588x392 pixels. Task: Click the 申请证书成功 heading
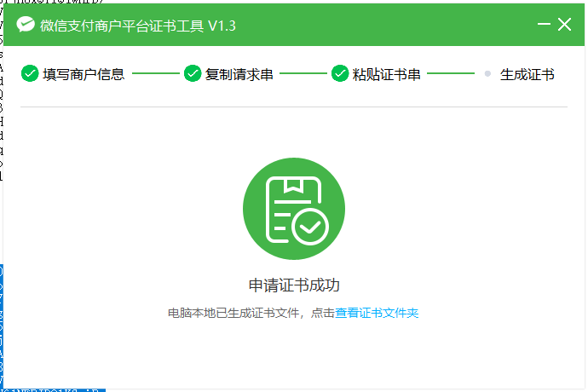(294, 285)
